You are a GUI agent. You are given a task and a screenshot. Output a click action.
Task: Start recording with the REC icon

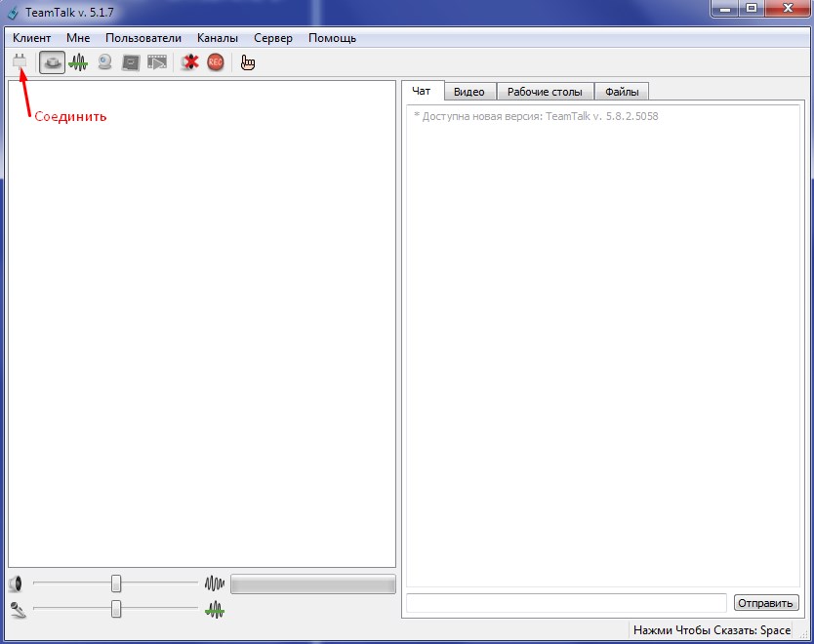(x=216, y=62)
